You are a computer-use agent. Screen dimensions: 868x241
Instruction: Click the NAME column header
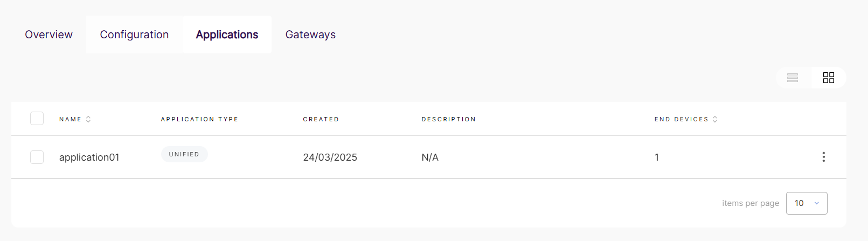pyautogui.click(x=70, y=119)
